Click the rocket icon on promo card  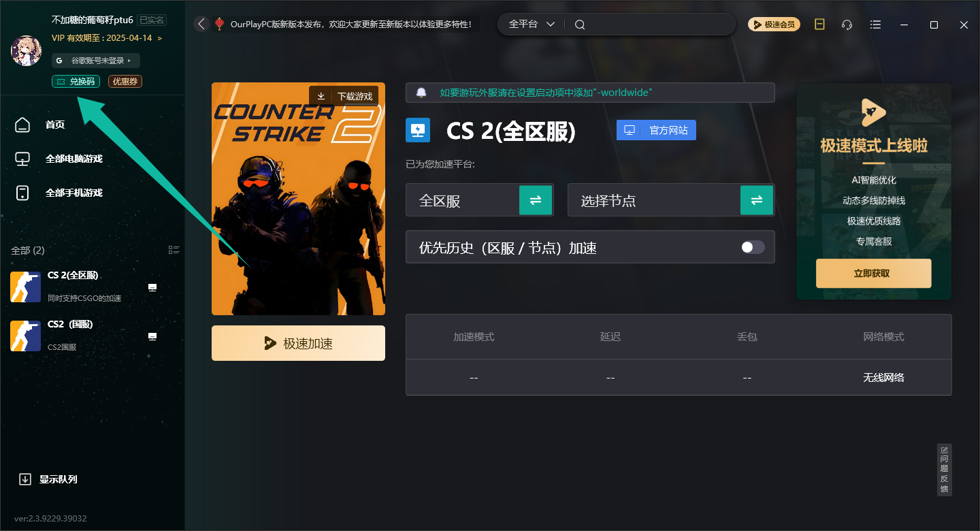873,112
